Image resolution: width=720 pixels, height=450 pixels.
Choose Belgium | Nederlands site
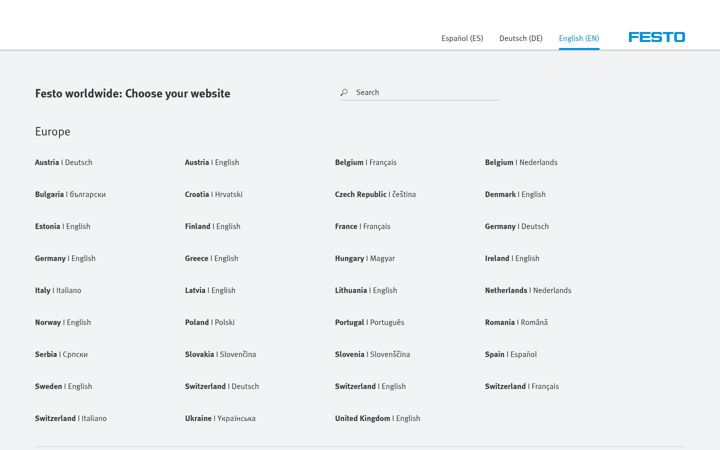pos(521,162)
